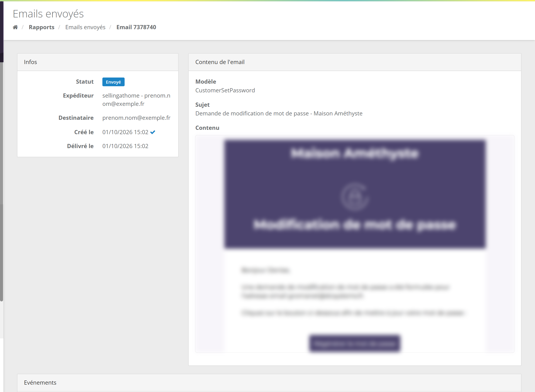Click the Emails envoyés page title
Viewport: 535px width, 392px height.
pyautogui.click(x=48, y=14)
